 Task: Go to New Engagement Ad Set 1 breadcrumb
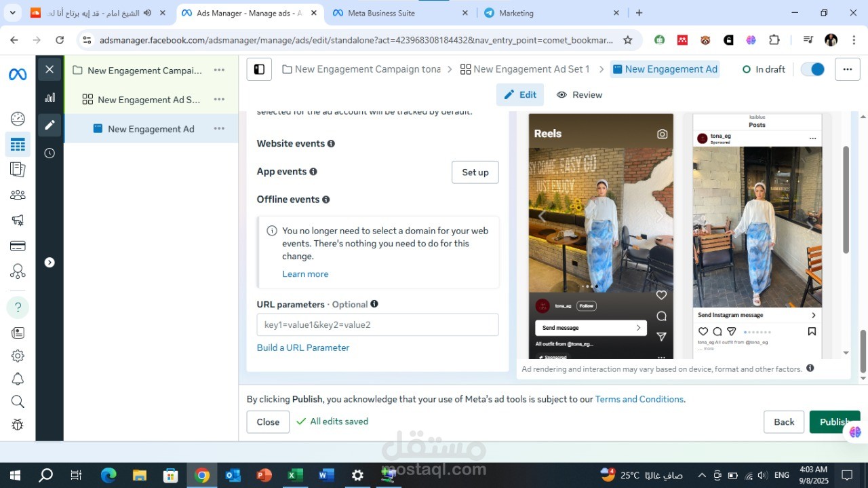coord(525,69)
